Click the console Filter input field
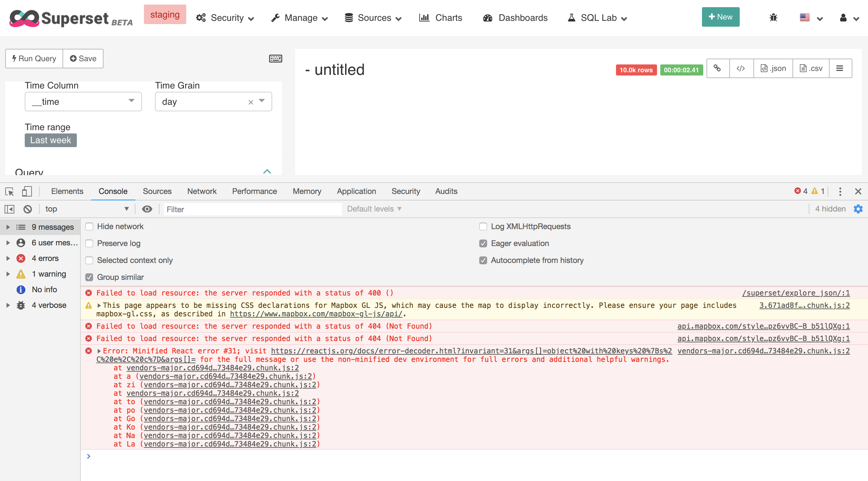Screen dimensions: 868x481 click(x=252, y=209)
